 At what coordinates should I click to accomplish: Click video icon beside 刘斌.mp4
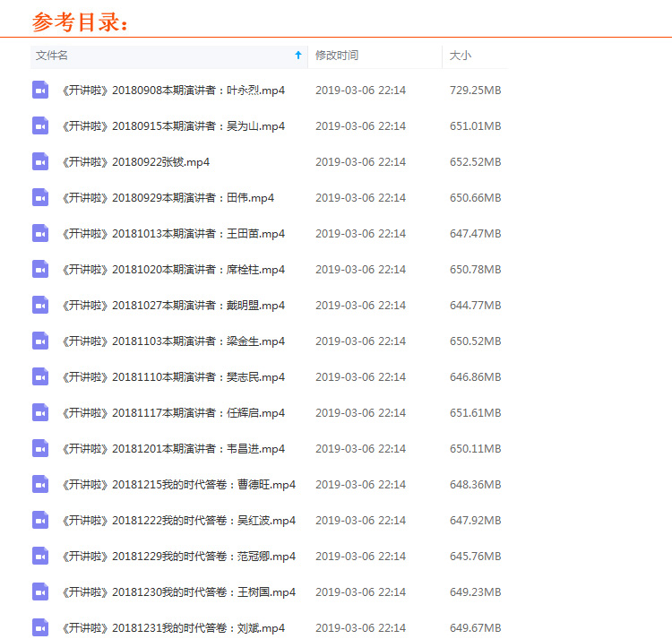coord(40,627)
